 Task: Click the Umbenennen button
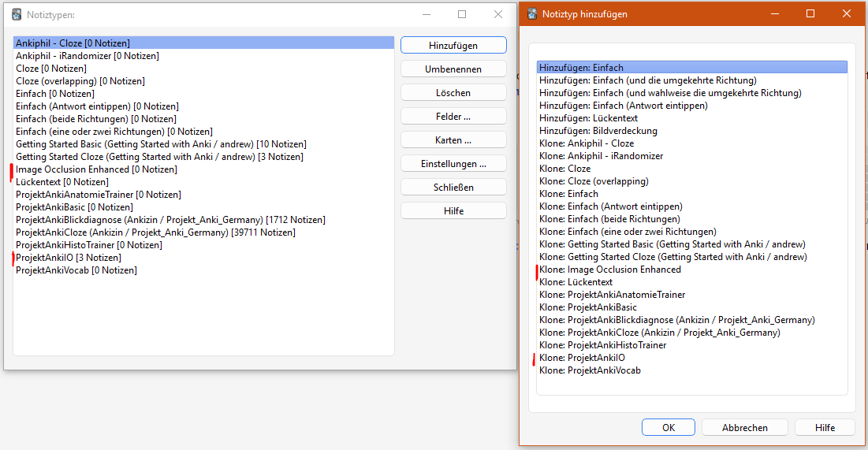coord(453,69)
